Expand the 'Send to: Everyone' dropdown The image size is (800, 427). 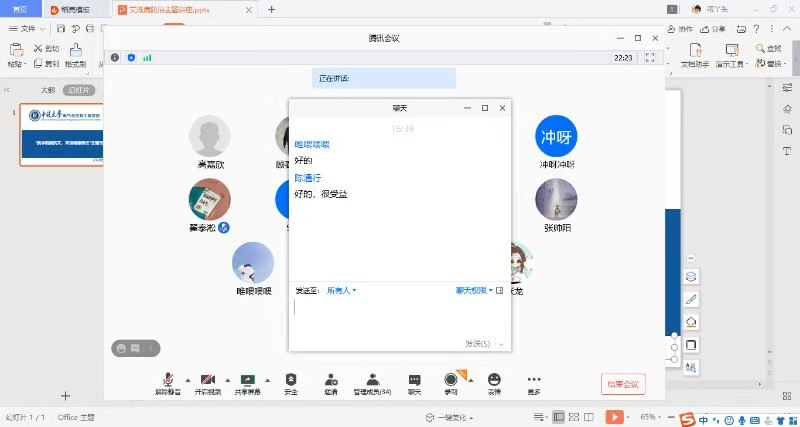(x=341, y=291)
